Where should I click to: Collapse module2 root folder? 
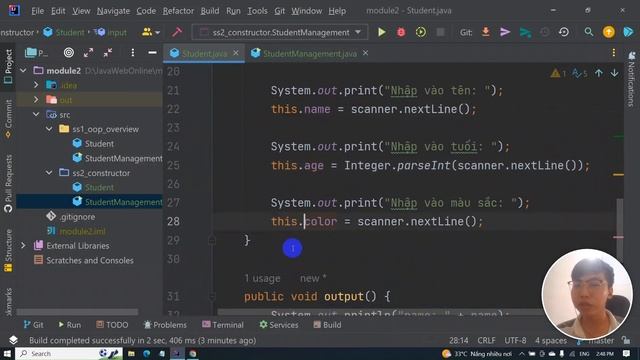point(23,71)
